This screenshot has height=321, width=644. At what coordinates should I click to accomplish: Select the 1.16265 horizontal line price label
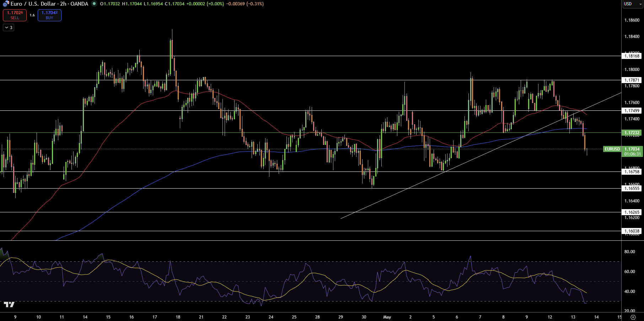[632, 212]
